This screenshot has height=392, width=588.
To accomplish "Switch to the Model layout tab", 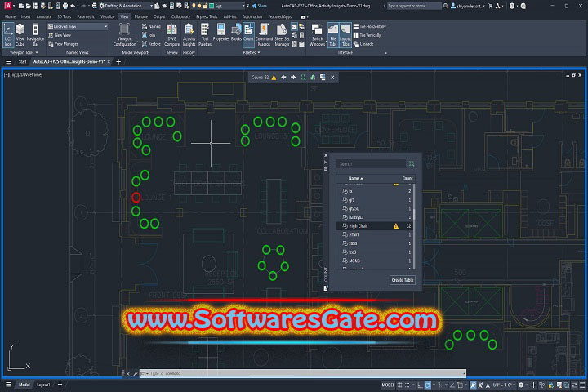I will click(x=24, y=385).
